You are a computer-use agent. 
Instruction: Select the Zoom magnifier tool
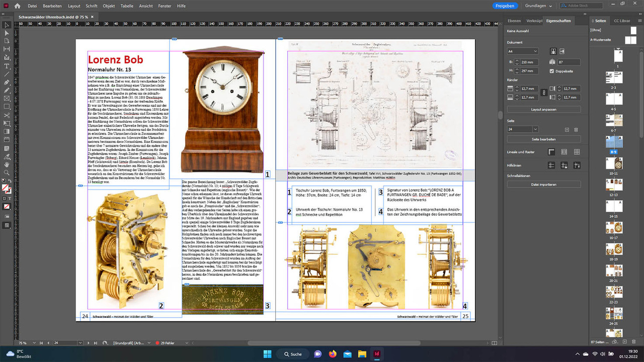coord(7,172)
